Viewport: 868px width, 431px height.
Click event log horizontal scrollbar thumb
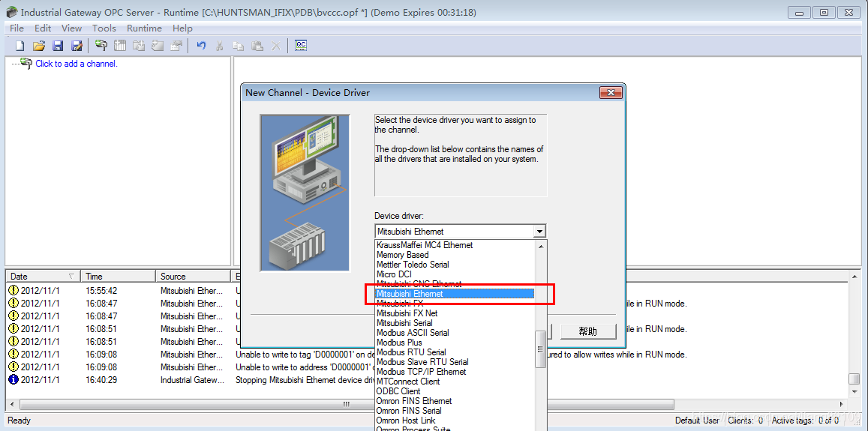coord(346,405)
